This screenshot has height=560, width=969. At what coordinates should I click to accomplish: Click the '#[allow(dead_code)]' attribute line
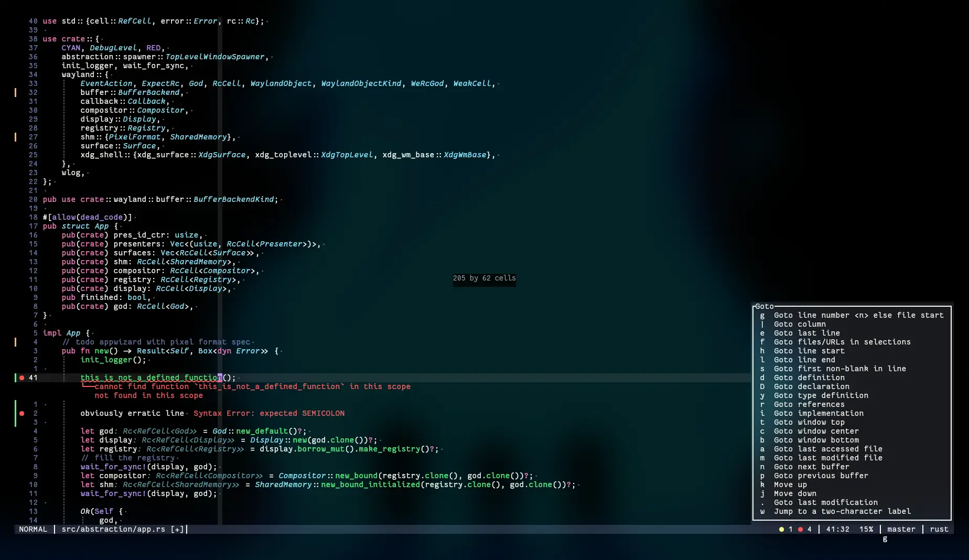(x=88, y=217)
